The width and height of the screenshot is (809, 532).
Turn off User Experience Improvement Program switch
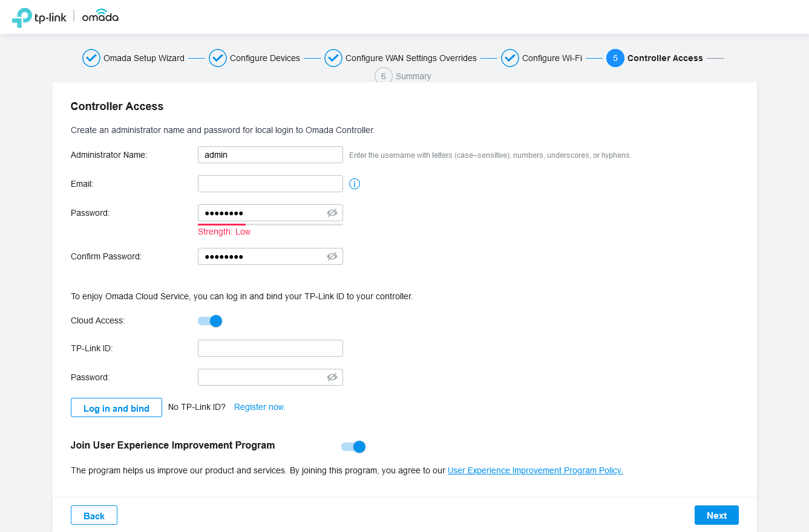(x=354, y=447)
